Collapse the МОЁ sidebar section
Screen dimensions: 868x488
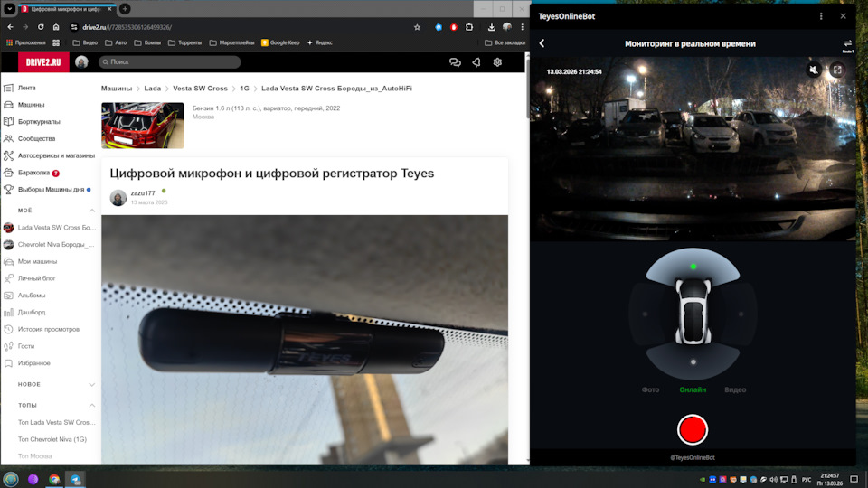click(92, 211)
